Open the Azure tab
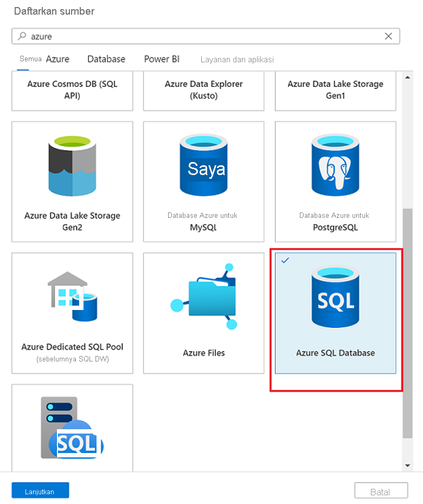This screenshot has width=423, height=504. tap(57, 59)
